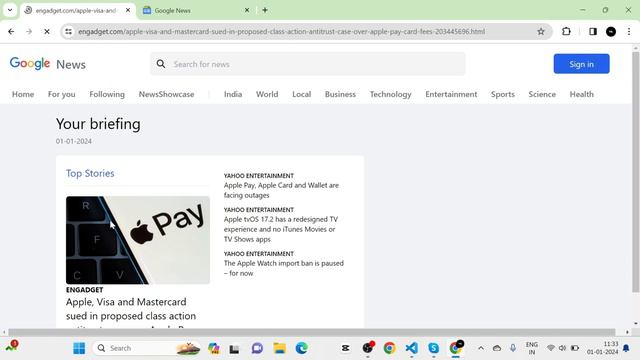Open the Technology news section
Image resolution: width=640 pixels, height=360 pixels.
tap(391, 94)
